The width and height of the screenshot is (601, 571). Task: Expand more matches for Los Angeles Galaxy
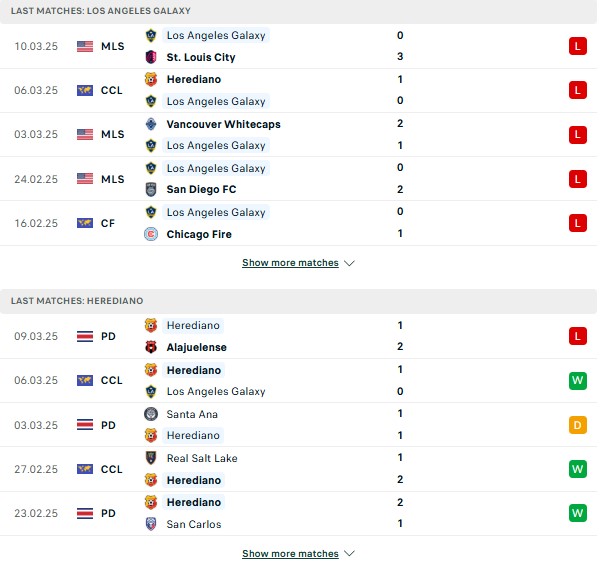290,263
